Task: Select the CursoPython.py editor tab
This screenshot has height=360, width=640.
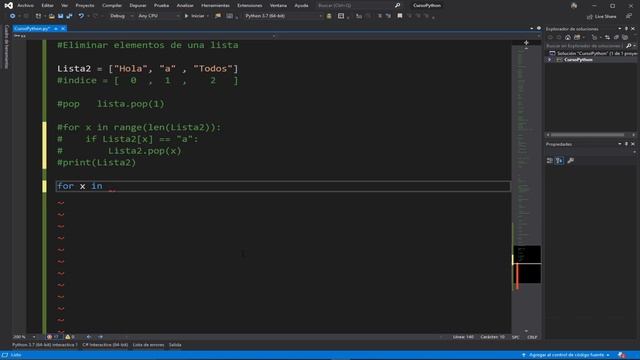Action: click(x=32, y=29)
